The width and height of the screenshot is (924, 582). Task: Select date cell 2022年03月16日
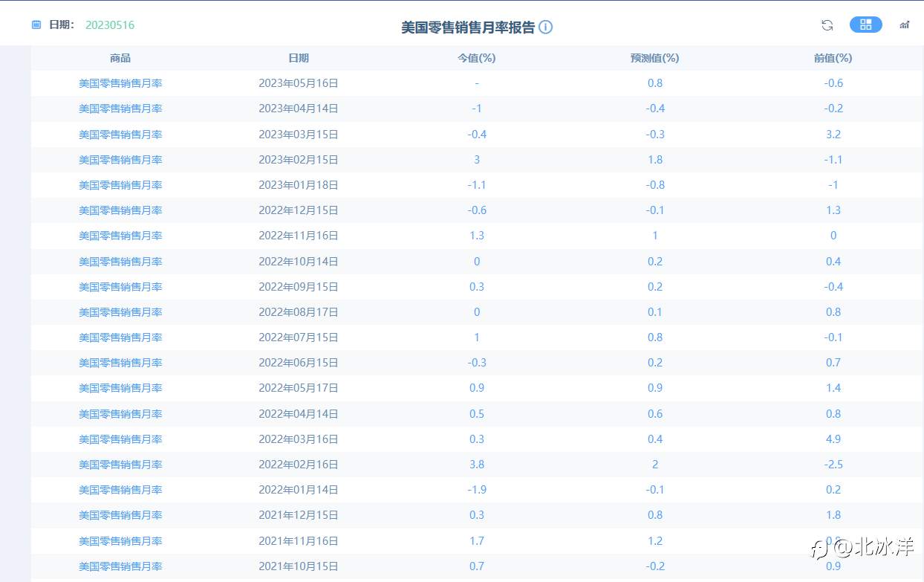(299, 439)
